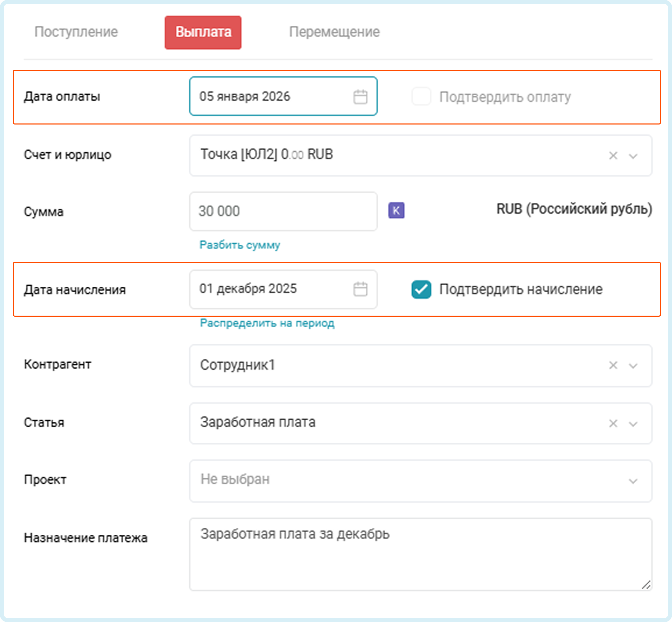Select the Выплата tab
The image size is (672, 622).
click(x=203, y=32)
